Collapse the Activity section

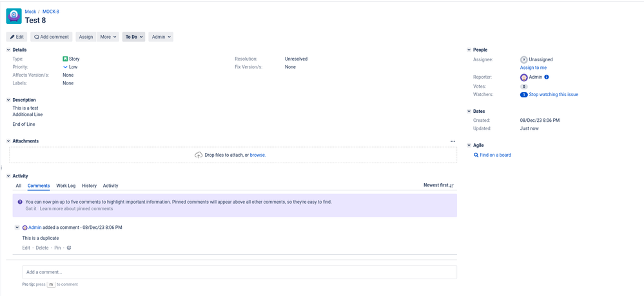(x=8, y=176)
